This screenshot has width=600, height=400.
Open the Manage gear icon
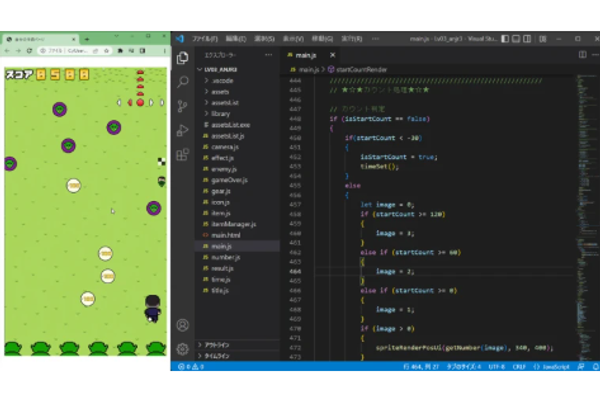183,349
